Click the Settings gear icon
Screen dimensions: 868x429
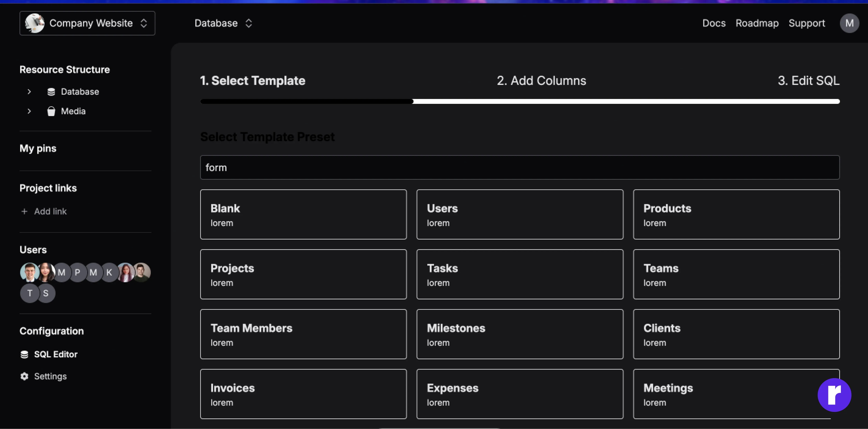24,376
